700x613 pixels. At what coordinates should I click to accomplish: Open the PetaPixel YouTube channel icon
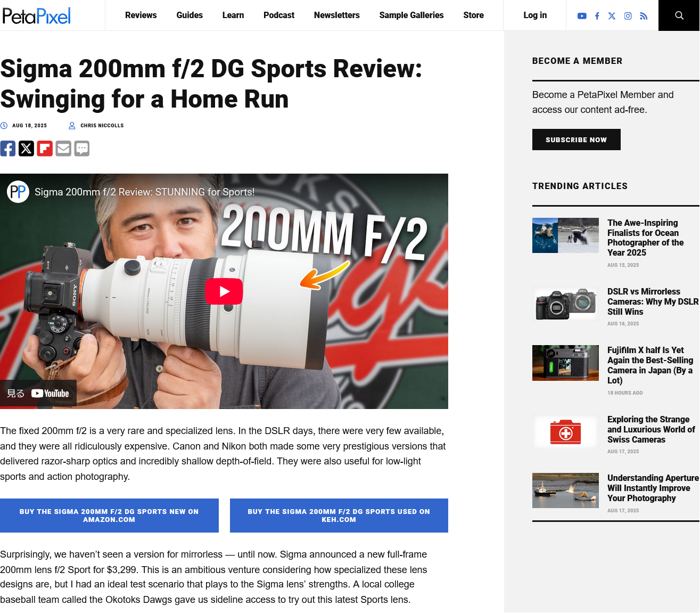click(582, 16)
